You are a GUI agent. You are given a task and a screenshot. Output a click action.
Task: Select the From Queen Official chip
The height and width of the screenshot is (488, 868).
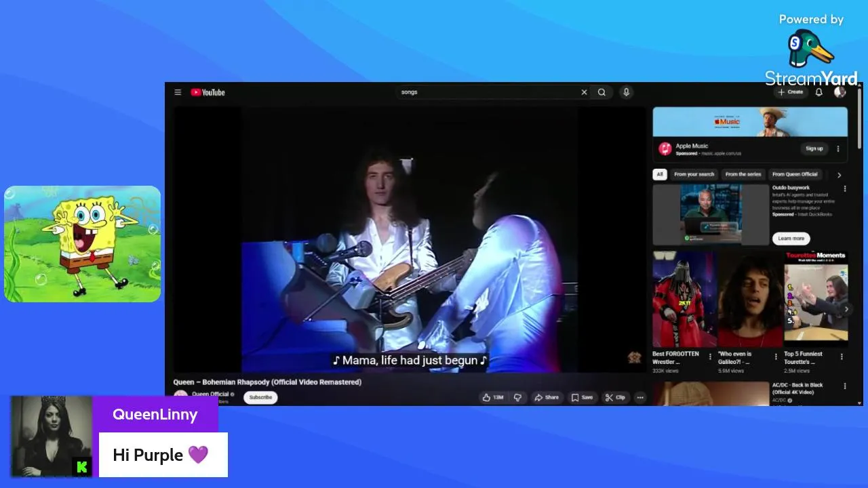coord(795,174)
